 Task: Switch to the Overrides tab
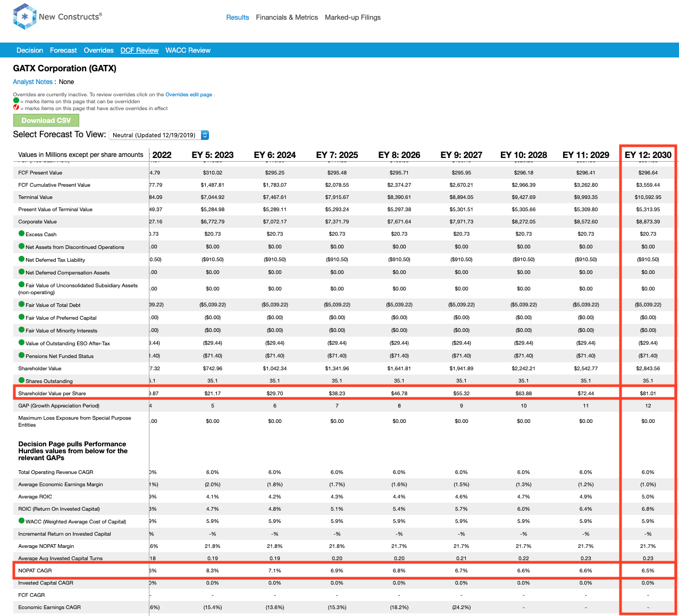click(x=99, y=51)
